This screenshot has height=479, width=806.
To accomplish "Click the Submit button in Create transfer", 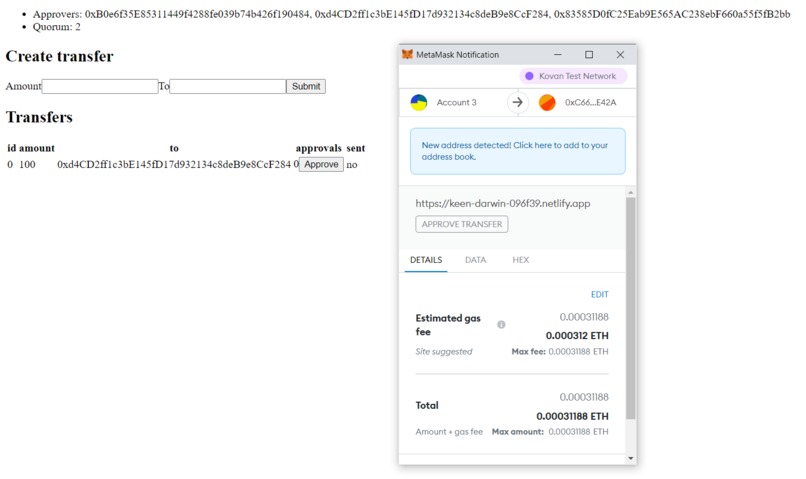I will (306, 86).
